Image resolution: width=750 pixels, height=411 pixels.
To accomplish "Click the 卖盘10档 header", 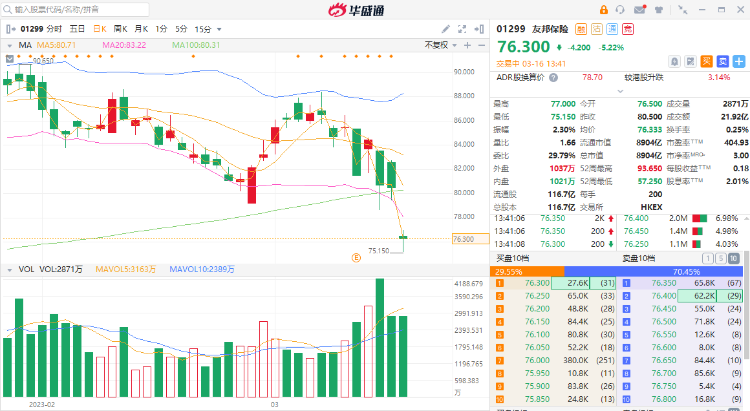I will tap(639, 258).
